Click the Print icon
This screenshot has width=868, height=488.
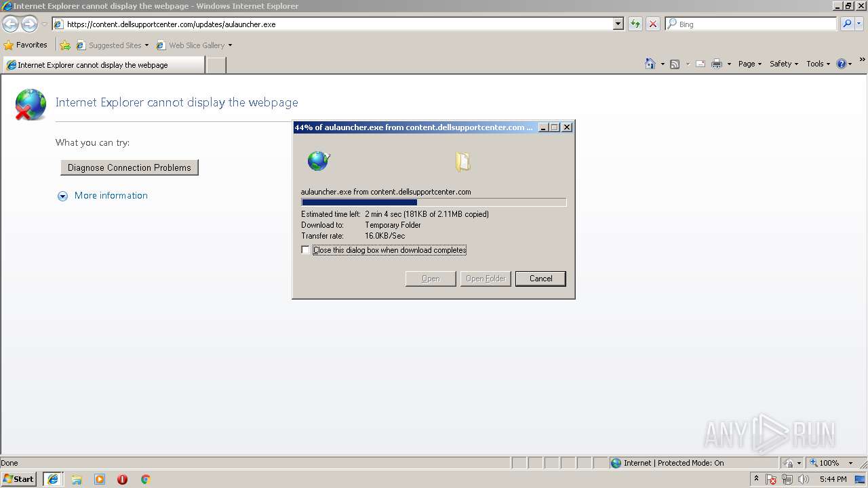[717, 64]
